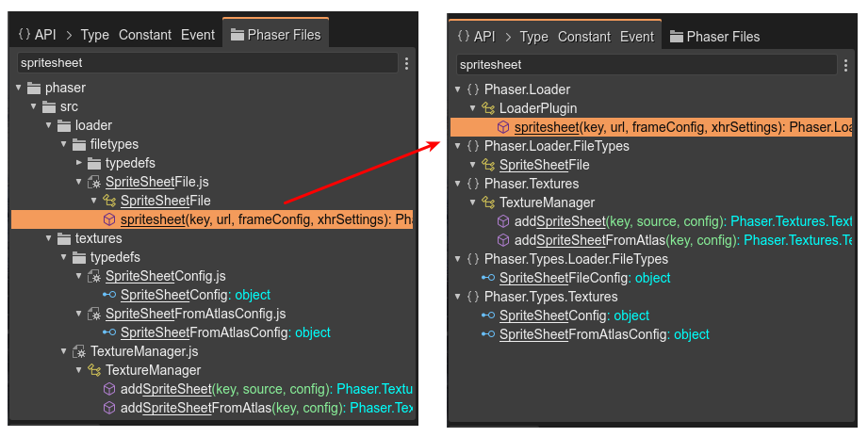The image size is (868, 437).
Task: Click highlighted spritesheet method icon in left panel
Action: tap(109, 219)
